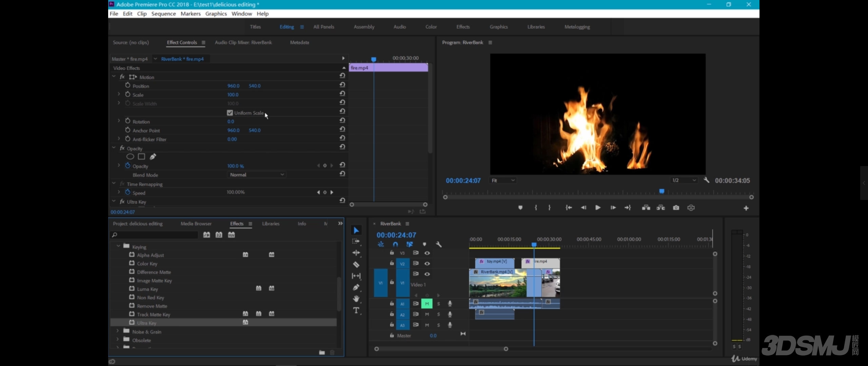
Task: Create new custom bin in Effects panel
Action: pyautogui.click(x=322, y=352)
